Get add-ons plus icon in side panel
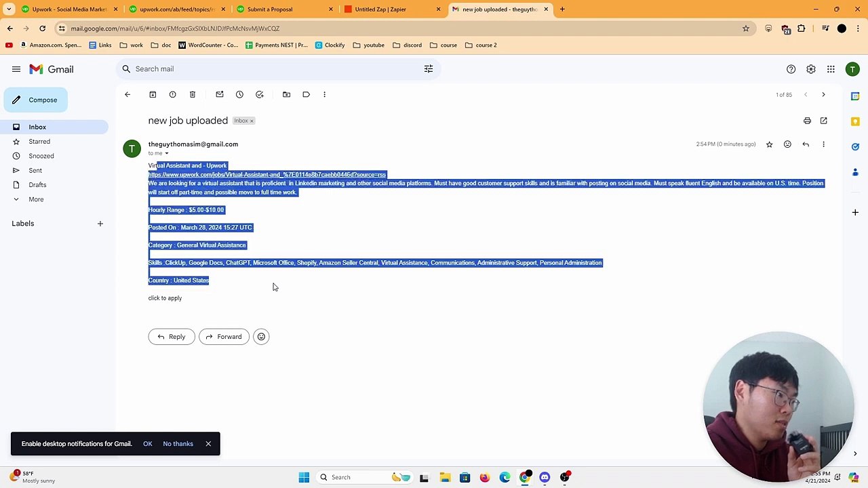 (855, 213)
